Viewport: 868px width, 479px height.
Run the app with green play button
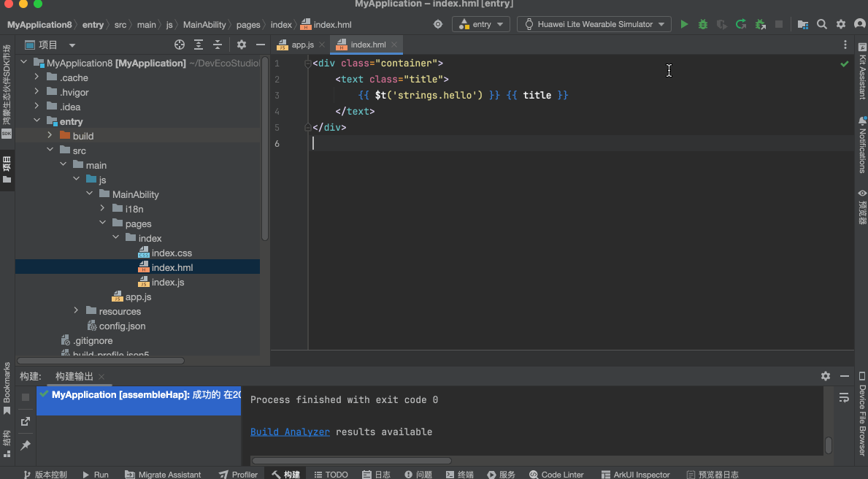click(x=684, y=24)
